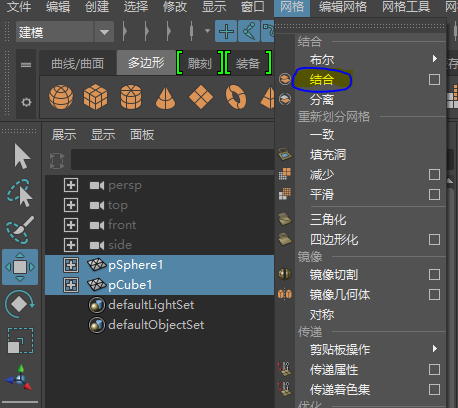
Task: Click the 填充洞 fill hole icon
Action: (285, 154)
